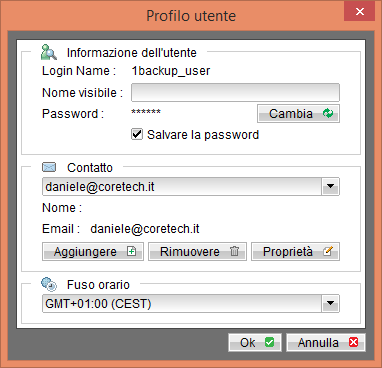382x368 pixels.
Task: Click the user information magnifier icon
Action: click(x=49, y=52)
